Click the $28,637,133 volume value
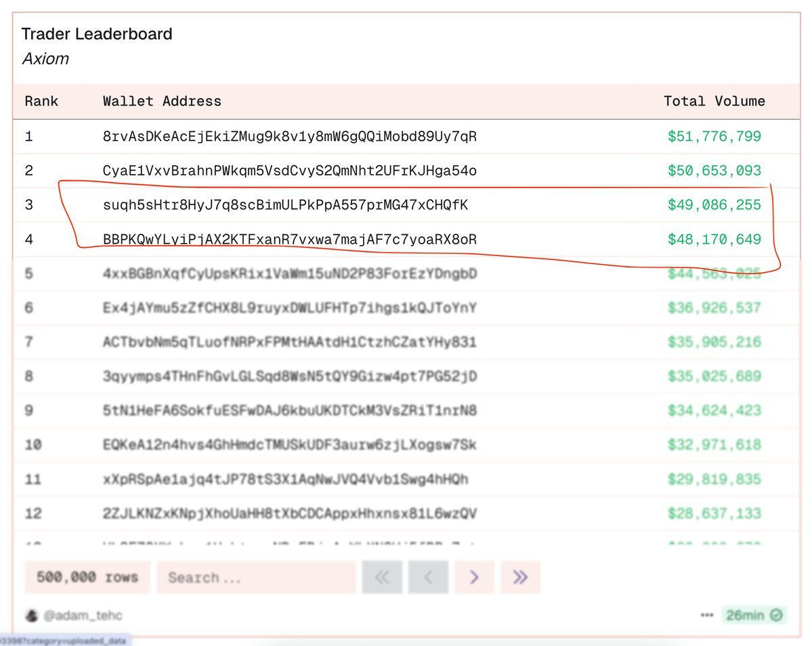Viewport: 812px width, 646px height. click(714, 513)
